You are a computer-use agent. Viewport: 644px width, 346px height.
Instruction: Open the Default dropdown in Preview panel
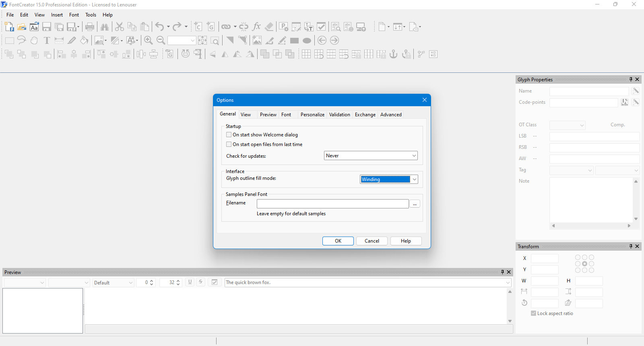pyautogui.click(x=114, y=282)
